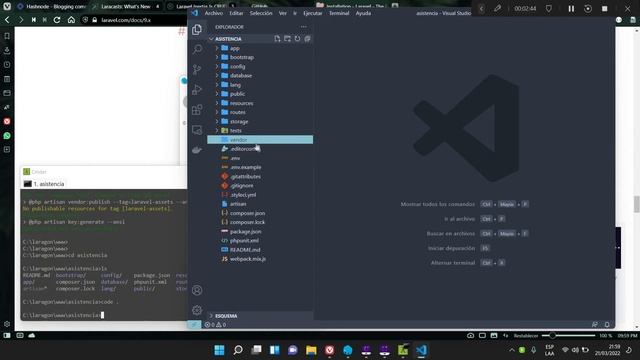Go back in the Vivaldi browser
Image resolution: width=640 pixels, height=360 pixels.
pos(7,20)
